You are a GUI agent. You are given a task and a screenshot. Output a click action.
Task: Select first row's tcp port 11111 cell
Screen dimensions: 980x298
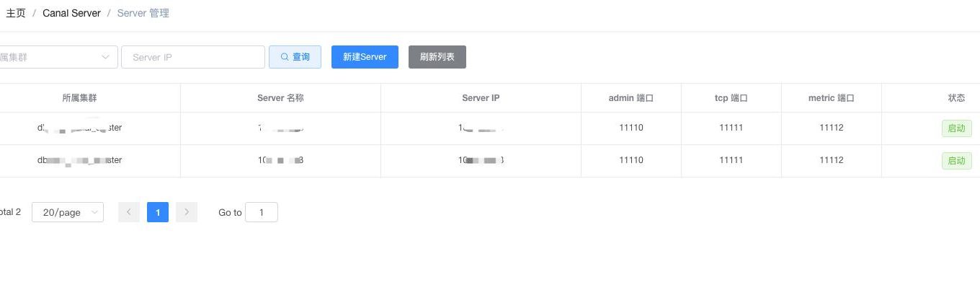coord(731,128)
